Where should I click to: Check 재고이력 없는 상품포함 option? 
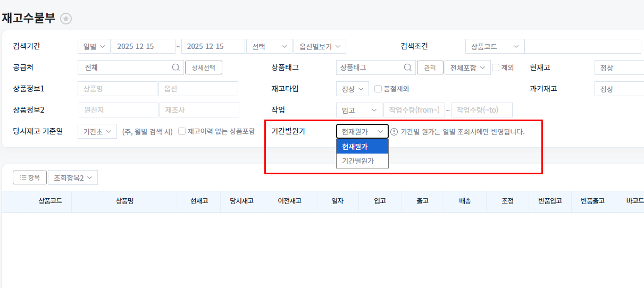pos(182,131)
